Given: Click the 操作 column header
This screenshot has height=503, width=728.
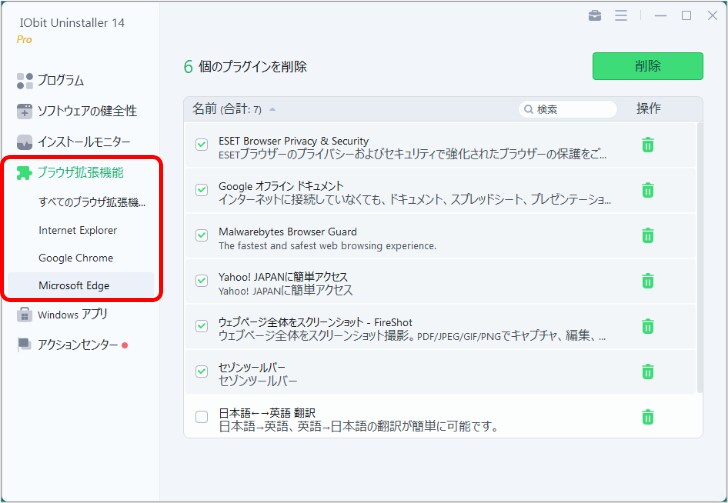Looking at the screenshot, I should [x=648, y=109].
